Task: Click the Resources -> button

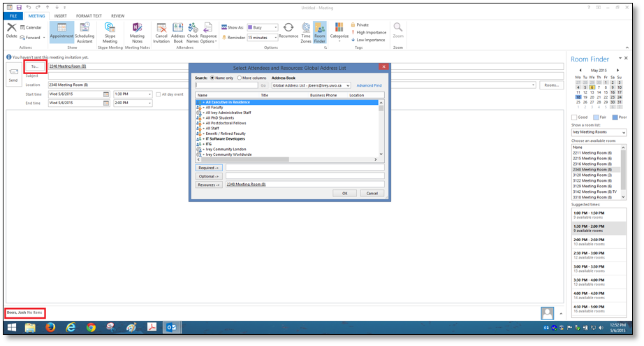Action: click(209, 185)
